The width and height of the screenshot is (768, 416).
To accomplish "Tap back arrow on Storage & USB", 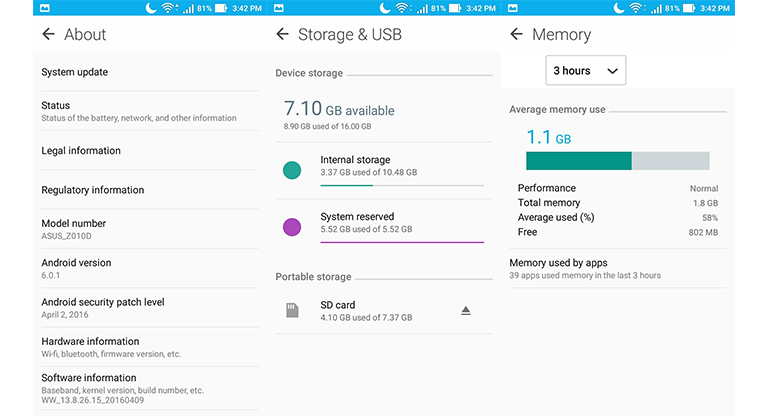I will (x=282, y=34).
